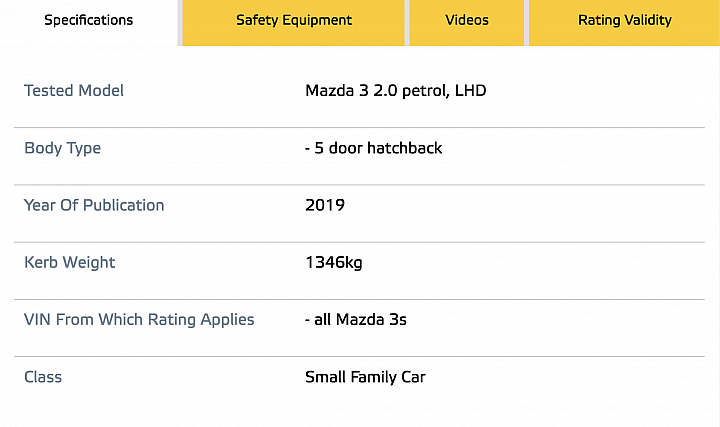Screen dimensions: 720x427
Task: Click the 1346kg weight value
Action: coord(334,263)
